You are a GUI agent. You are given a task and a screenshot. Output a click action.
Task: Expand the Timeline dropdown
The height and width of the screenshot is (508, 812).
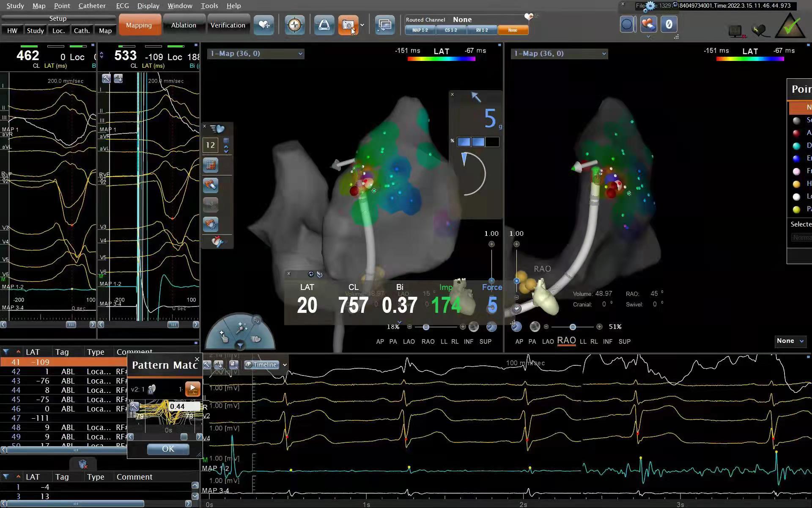285,365
